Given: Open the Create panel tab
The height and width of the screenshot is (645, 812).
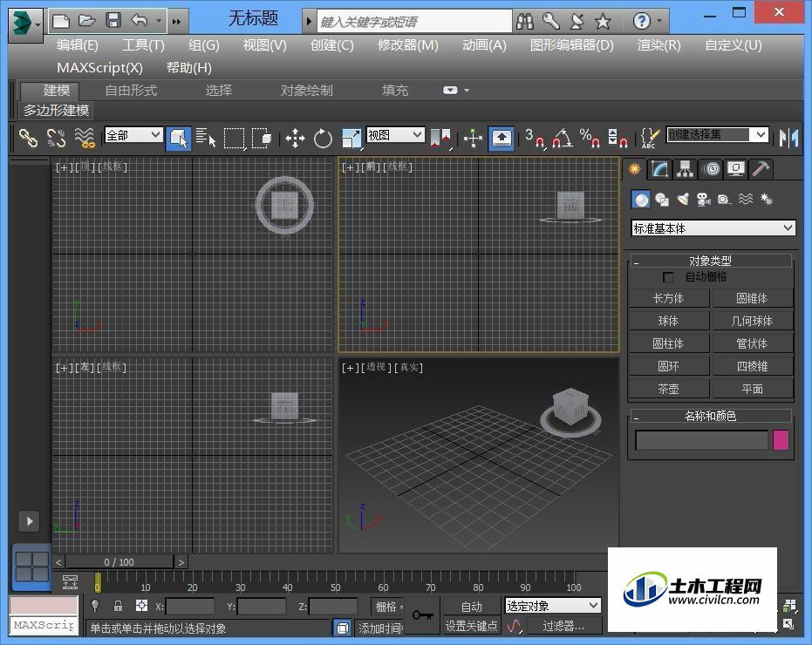Looking at the screenshot, I should click(x=635, y=169).
